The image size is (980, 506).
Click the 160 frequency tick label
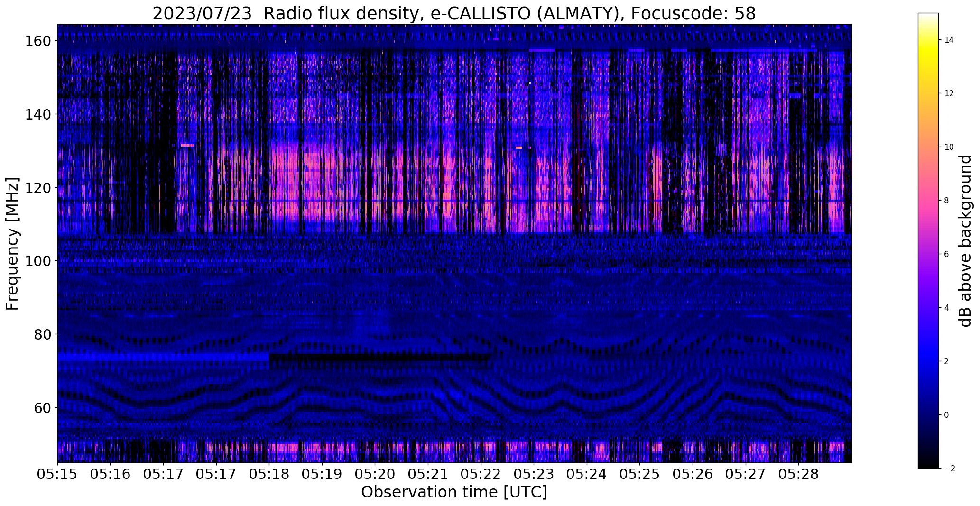click(37, 41)
